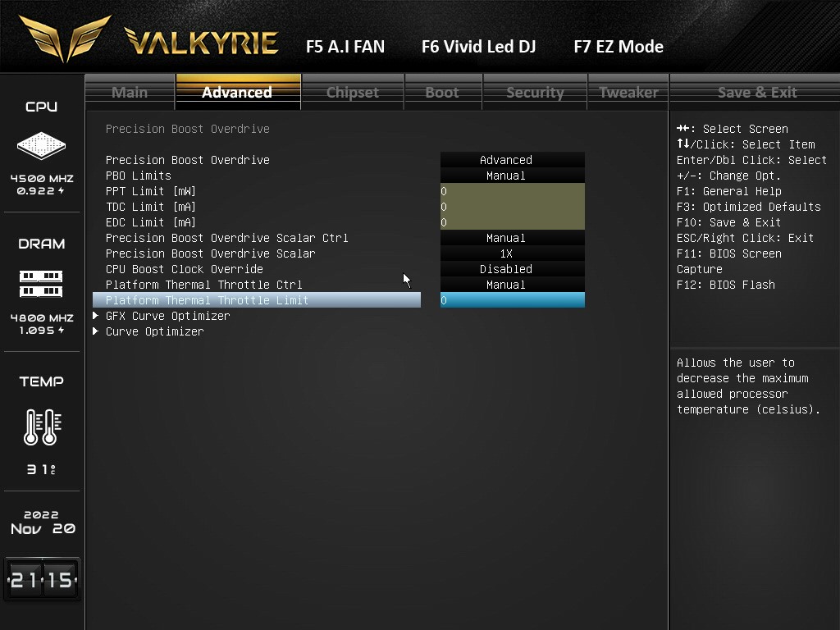The height and width of the screenshot is (630, 840).
Task: Change Precision Boost Overdrive Scalar Ctrl setting
Action: (512, 238)
